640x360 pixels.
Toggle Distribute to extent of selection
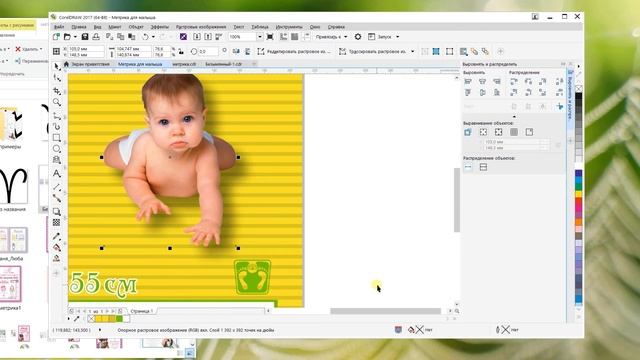pyautogui.click(x=468, y=167)
